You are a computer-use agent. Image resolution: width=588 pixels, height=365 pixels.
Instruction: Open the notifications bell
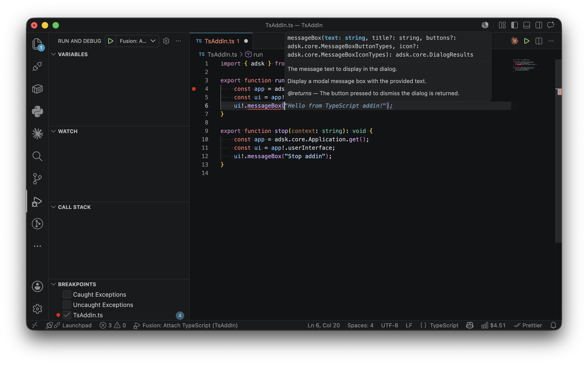[553, 325]
